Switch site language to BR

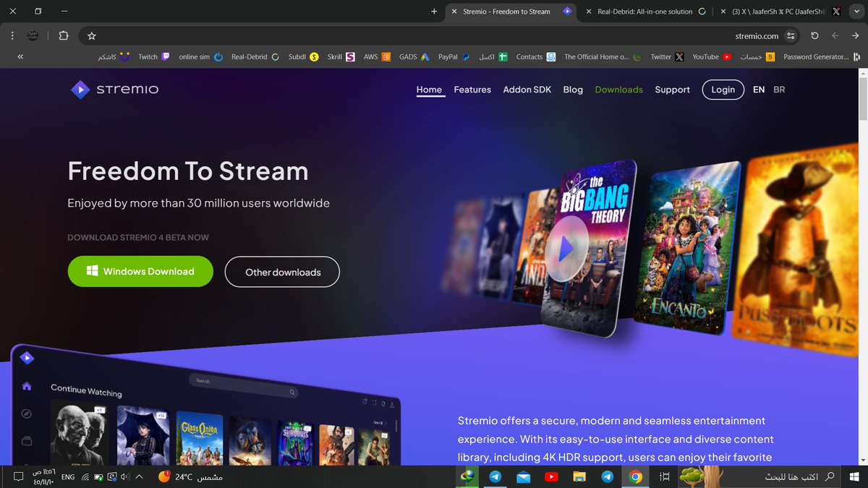[779, 90]
